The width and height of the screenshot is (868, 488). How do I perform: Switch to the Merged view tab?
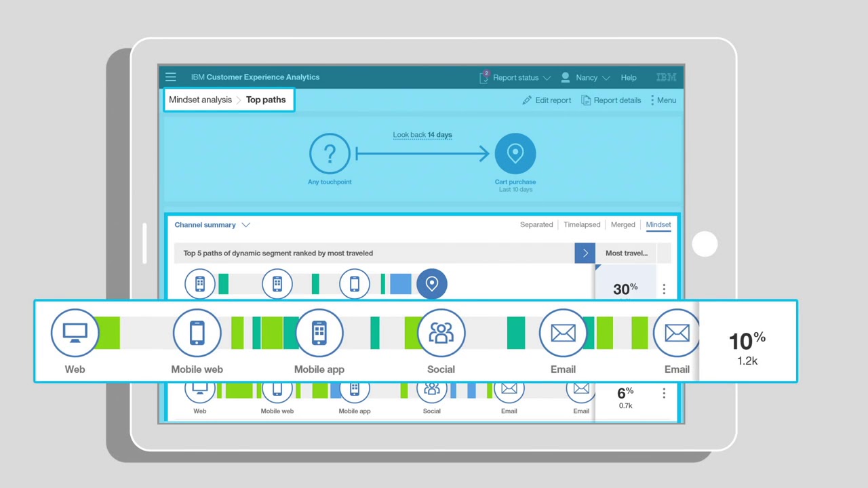click(x=623, y=225)
